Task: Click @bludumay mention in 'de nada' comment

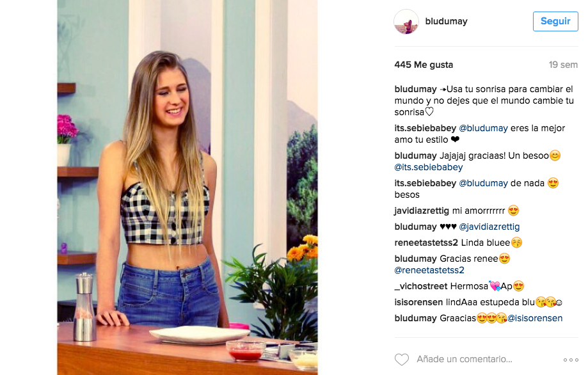Action: (483, 184)
